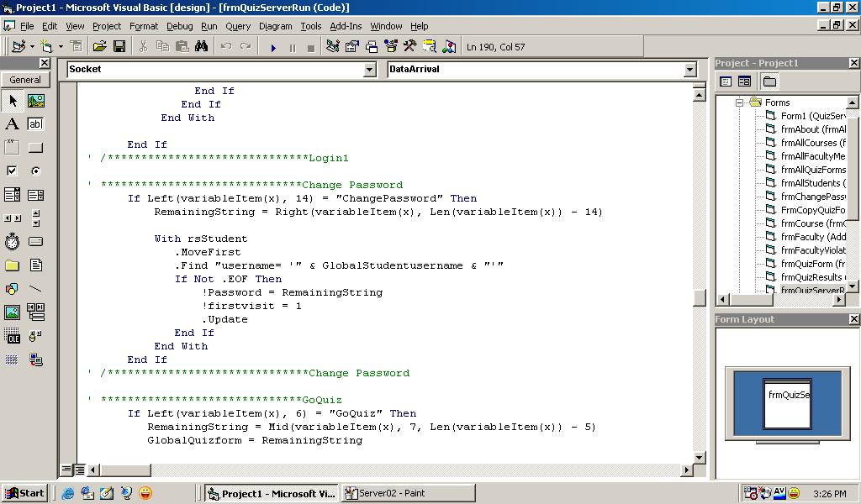This screenshot has height=504, width=861.
Task: Open the File menu
Action: tap(26, 26)
